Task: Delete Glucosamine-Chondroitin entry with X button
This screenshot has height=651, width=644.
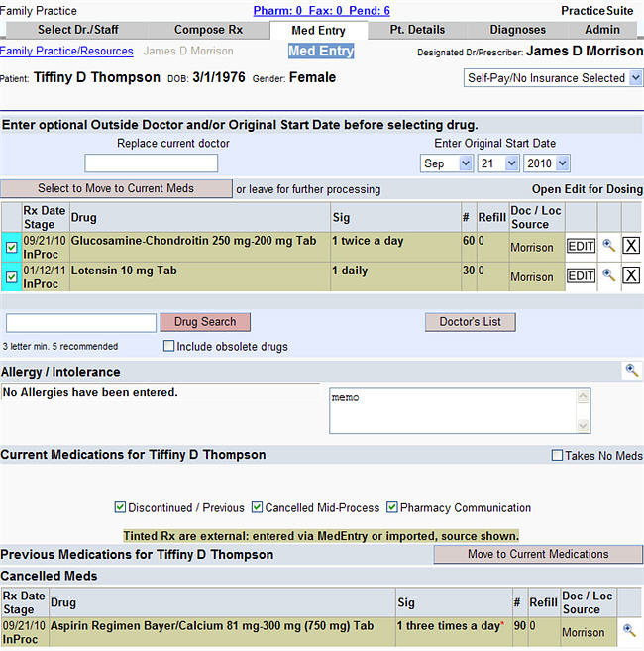Action: [x=631, y=246]
